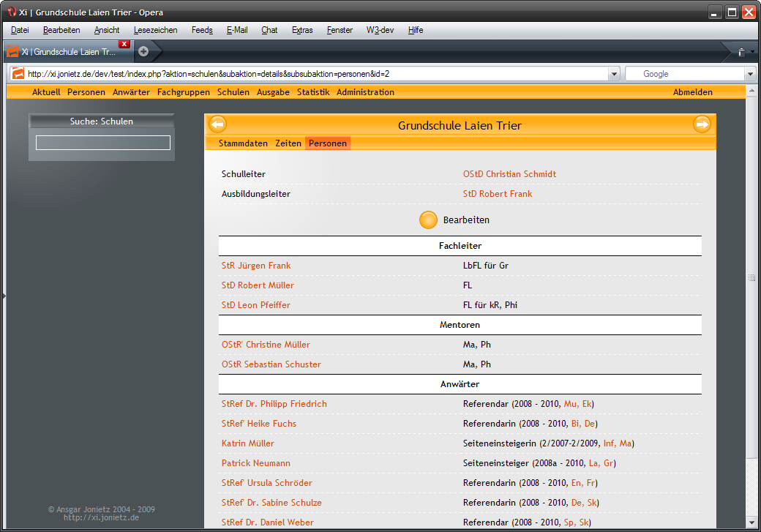Image resolution: width=761 pixels, height=532 pixels.
Task: Open Katrin Müller profile
Action: [x=248, y=443]
